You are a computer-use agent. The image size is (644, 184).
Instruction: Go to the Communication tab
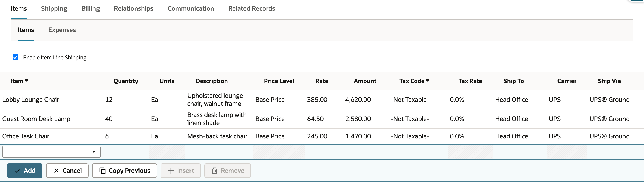[191, 8]
